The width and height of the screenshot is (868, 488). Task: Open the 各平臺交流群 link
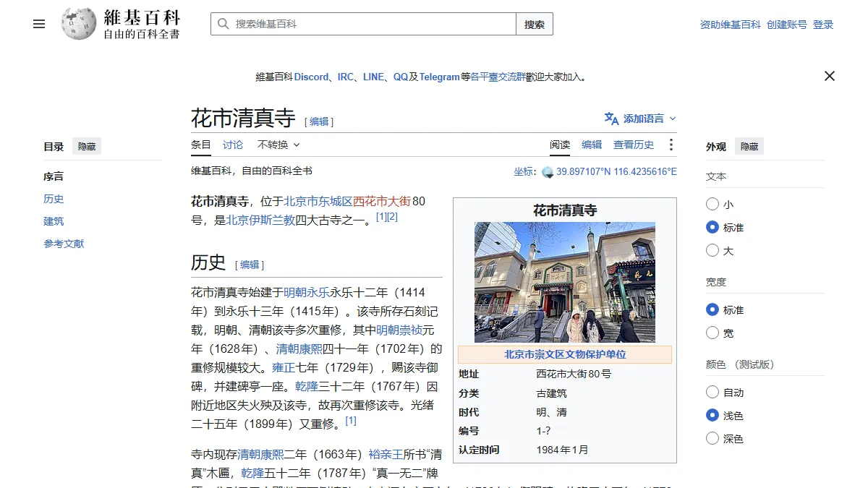pyautogui.click(x=498, y=77)
